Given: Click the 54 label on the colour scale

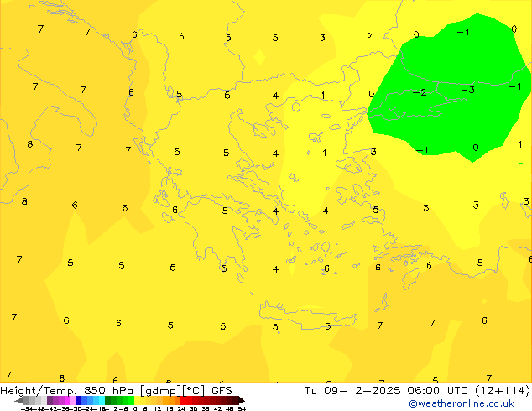Looking at the screenshot, I should coord(242,408).
